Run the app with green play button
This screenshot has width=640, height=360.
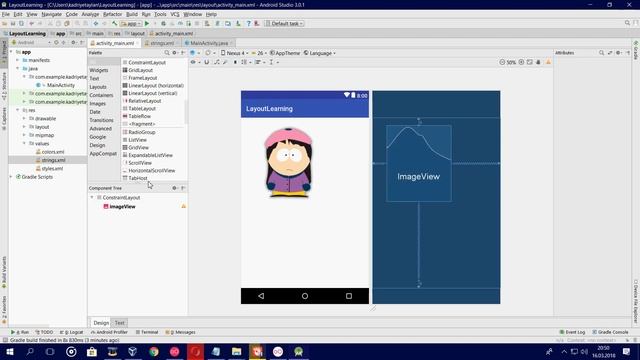point(147,24)
